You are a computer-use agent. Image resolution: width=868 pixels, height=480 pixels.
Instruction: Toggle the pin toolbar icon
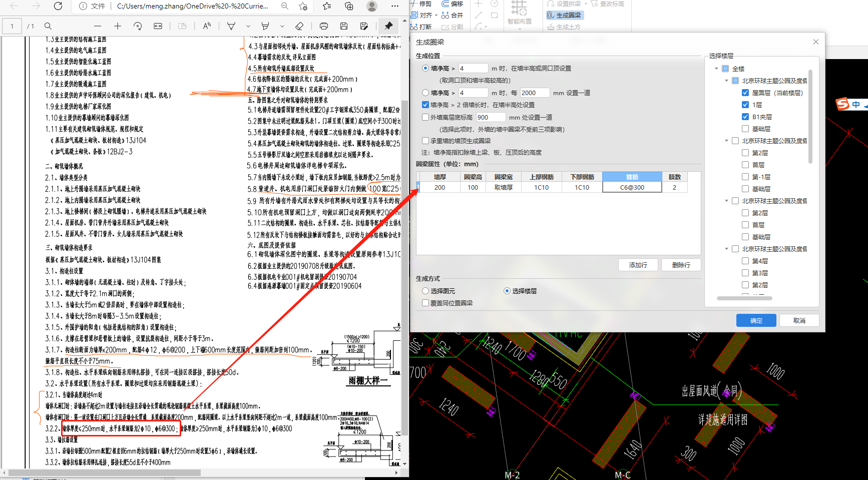[x=388, y=26]
